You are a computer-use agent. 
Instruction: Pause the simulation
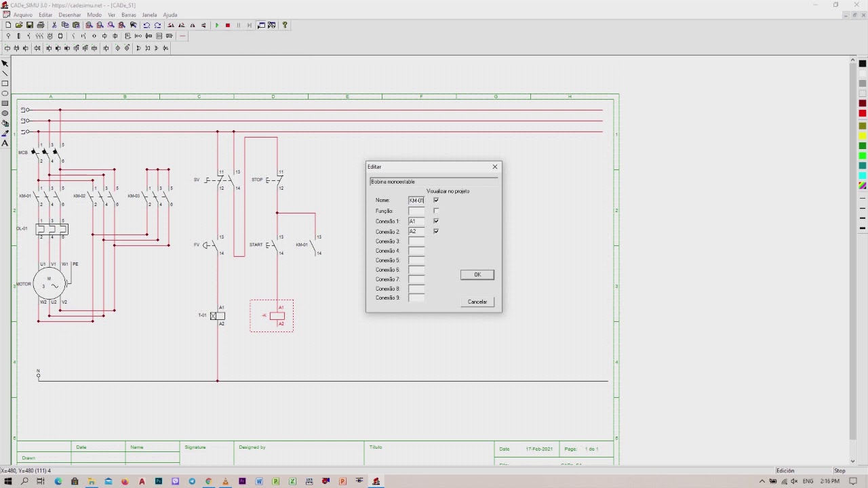(x=239, y=25)
